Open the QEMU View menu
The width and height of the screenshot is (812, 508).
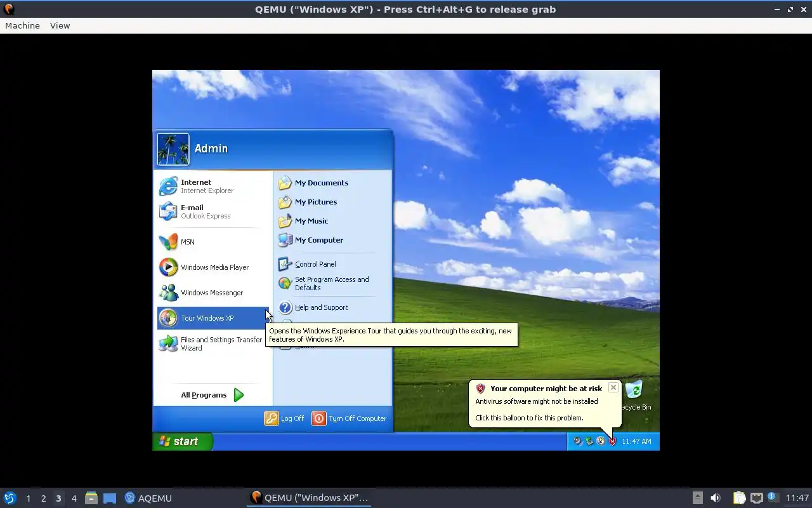click(60, 25)
